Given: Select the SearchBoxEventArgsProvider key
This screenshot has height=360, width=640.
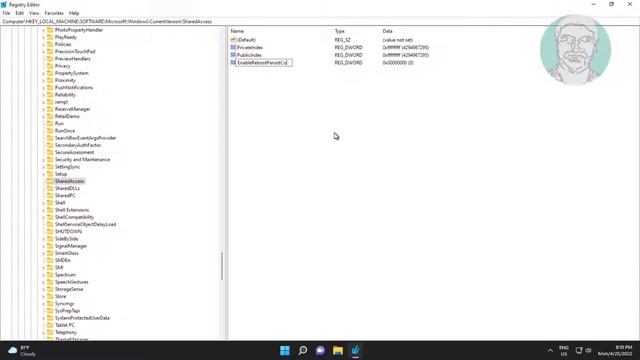Looking at the screenshot, I should (x=85, y=138).
